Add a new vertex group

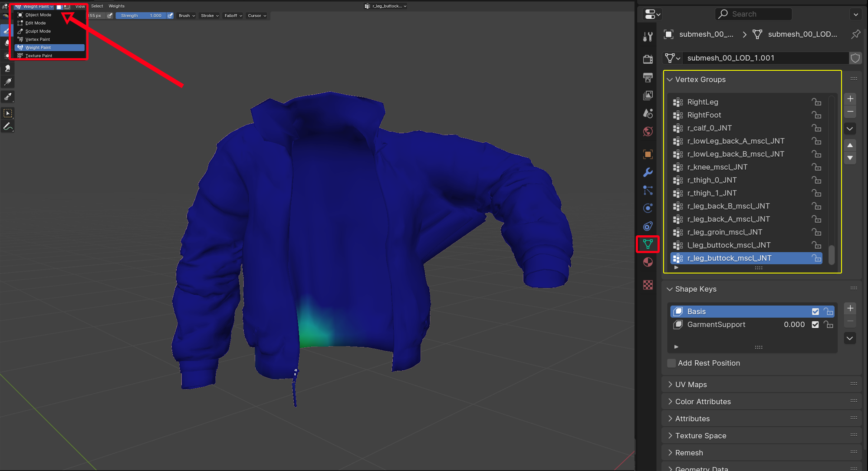(850, 99)
